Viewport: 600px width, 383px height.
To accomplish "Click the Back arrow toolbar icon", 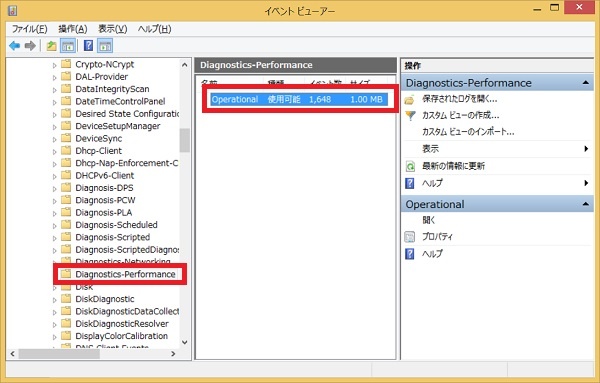I will 15,46.
